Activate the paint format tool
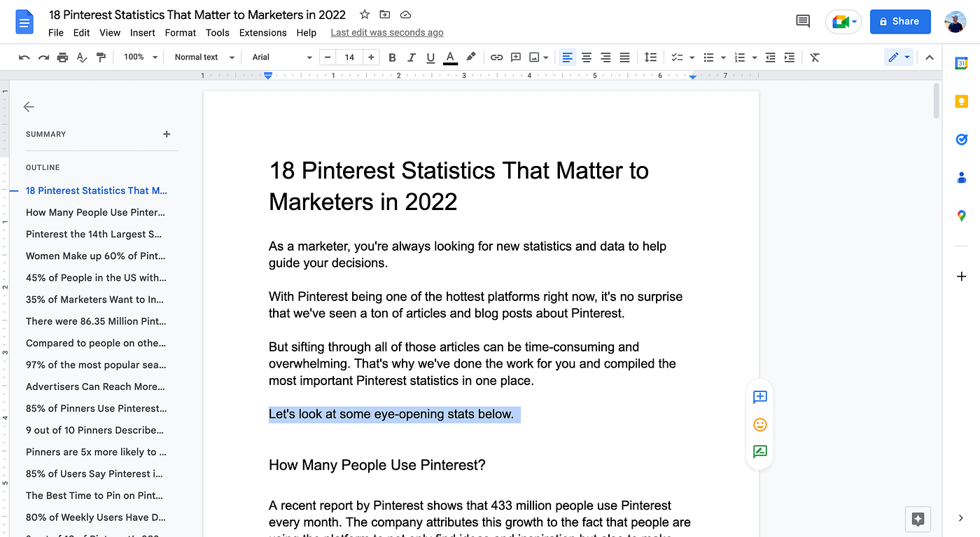980x537 pixels. tap(101, 57)
